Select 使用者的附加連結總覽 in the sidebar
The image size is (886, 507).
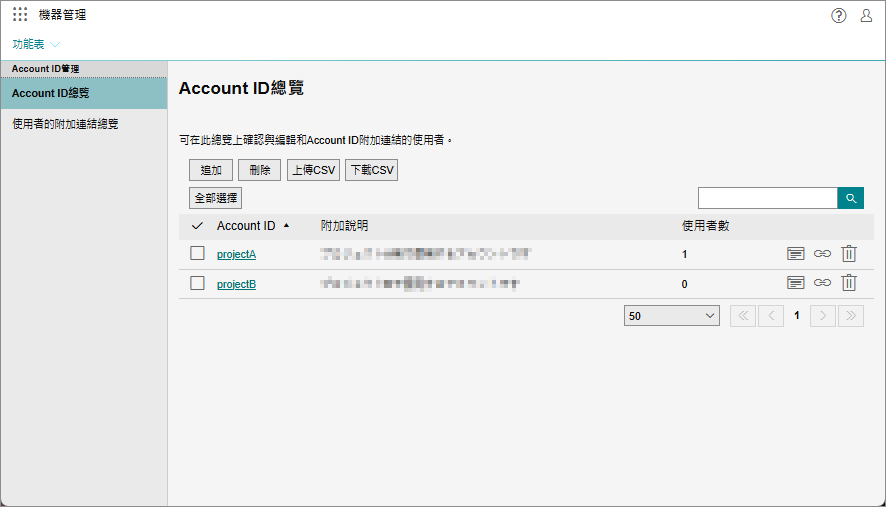tap(65, 124)
